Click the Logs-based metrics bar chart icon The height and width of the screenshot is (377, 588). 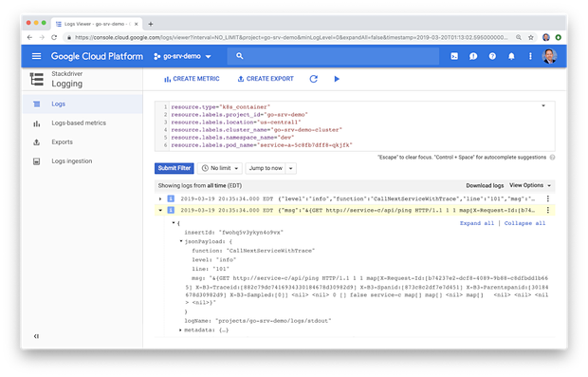coord(36,123)
